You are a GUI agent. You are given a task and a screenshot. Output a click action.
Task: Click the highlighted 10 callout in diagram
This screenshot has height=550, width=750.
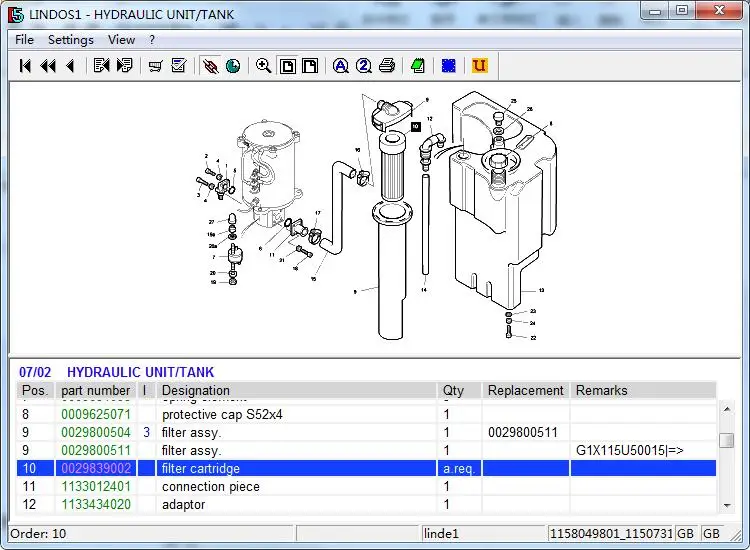tap(415, 126)
